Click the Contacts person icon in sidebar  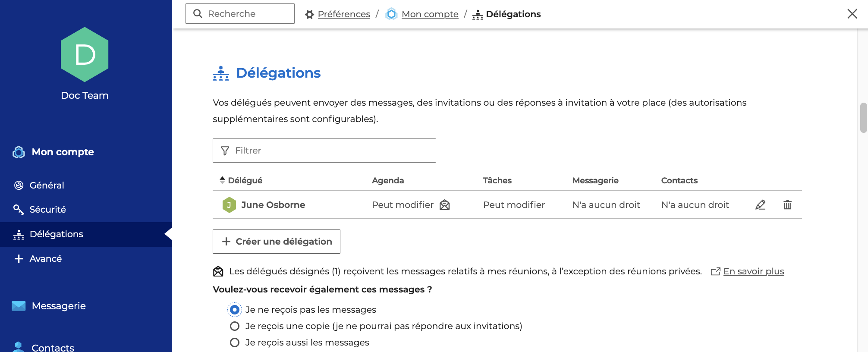pyautogui.click(x=19, y=347)
